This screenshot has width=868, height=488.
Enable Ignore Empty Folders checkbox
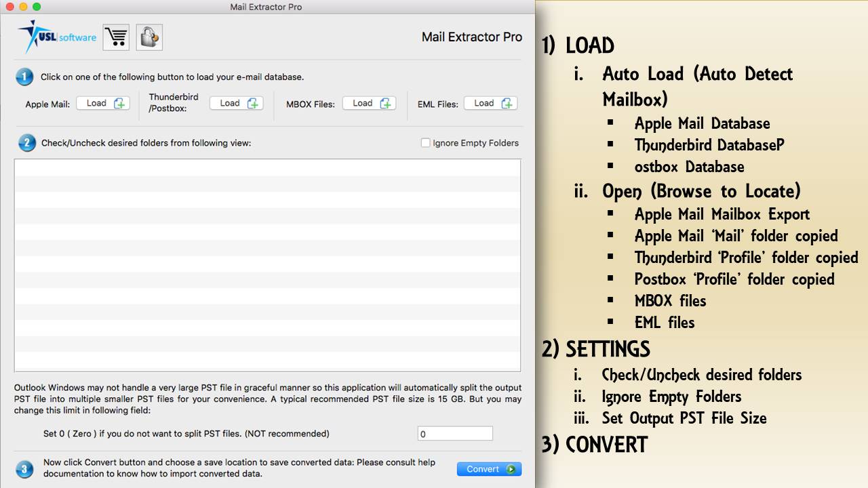click(x=425, y=143)
